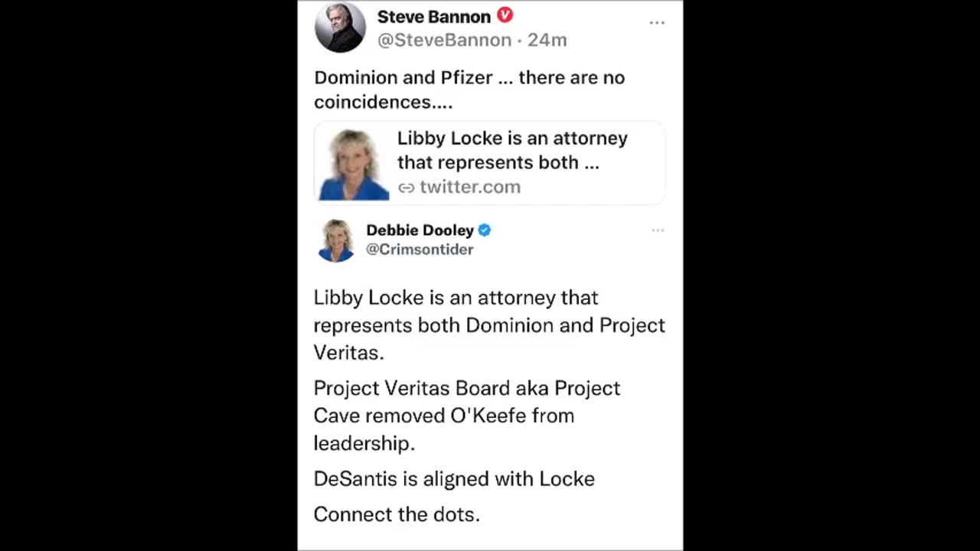Click the chain link icon in card
The image size is (980, 551).
(406, 187)
